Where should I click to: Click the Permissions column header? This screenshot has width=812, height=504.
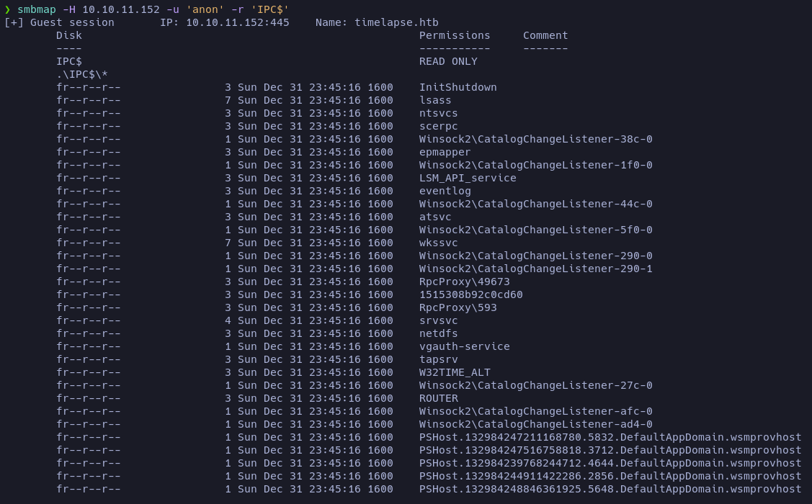pos(455,35)
